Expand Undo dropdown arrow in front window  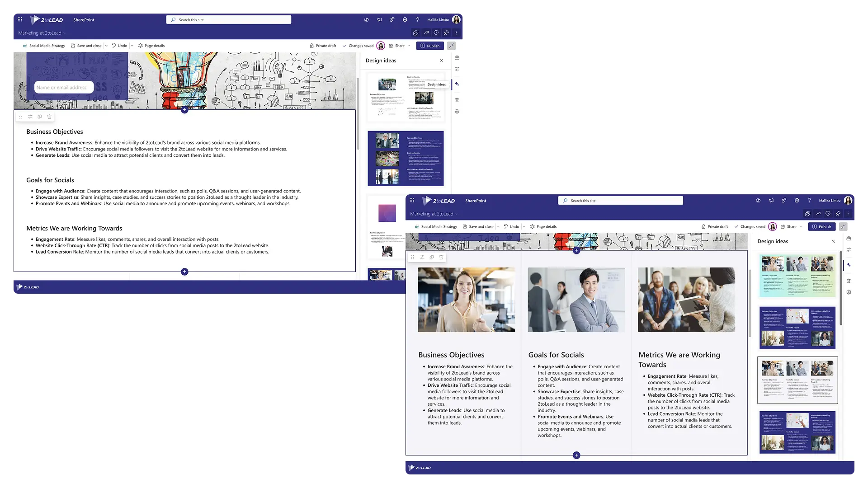pyautogui.click(x=524, y=226)
